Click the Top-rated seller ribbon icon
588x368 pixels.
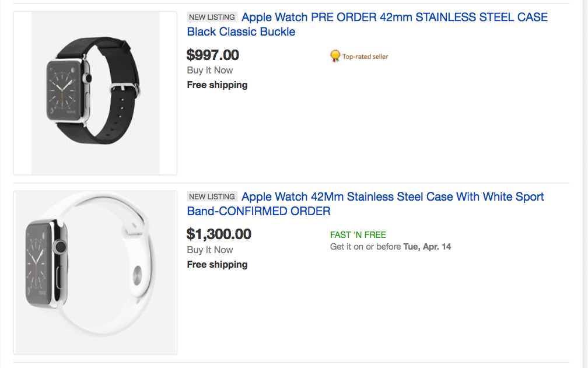335,56
